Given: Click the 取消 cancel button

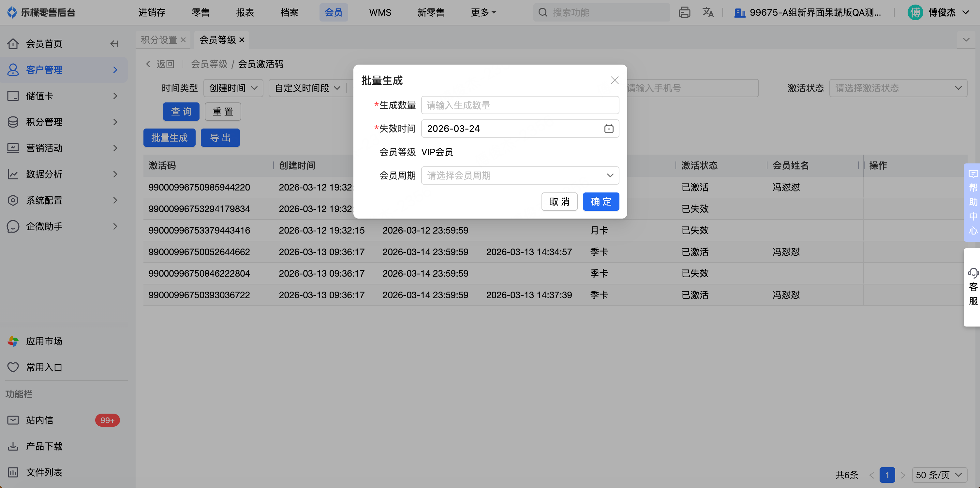Looking at the screenshot, I should coord(559,201).
